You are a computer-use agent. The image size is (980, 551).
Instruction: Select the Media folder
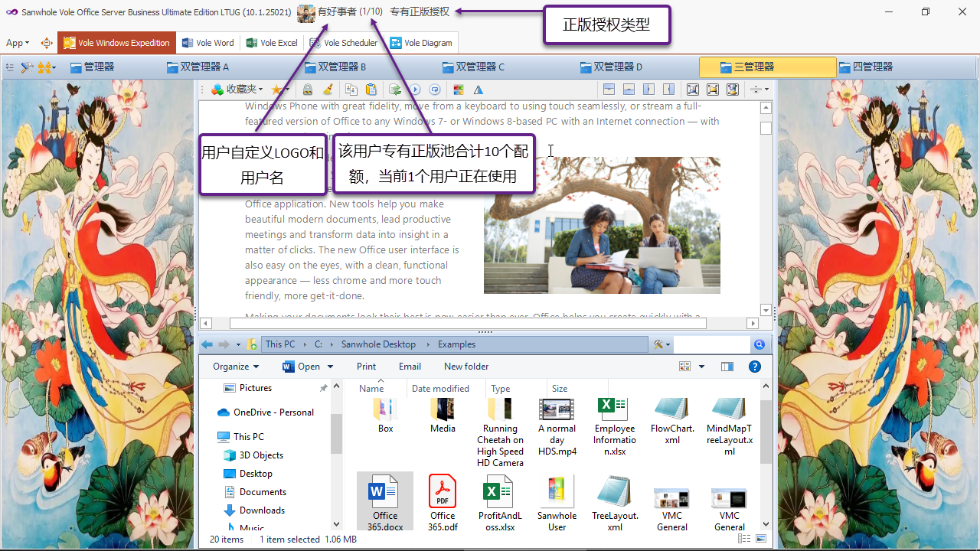[x=443, y=416]
